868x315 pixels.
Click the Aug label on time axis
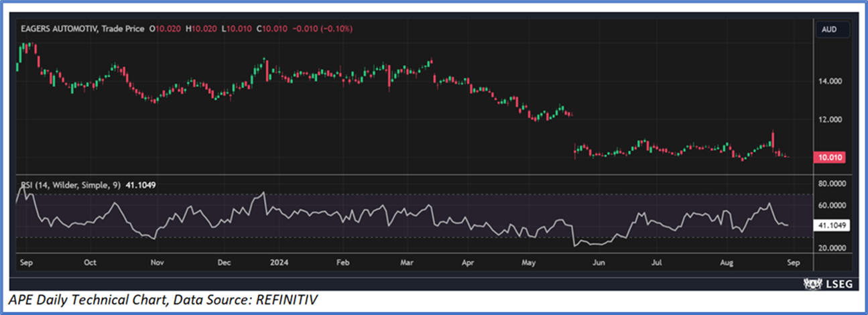click(725, 263)
